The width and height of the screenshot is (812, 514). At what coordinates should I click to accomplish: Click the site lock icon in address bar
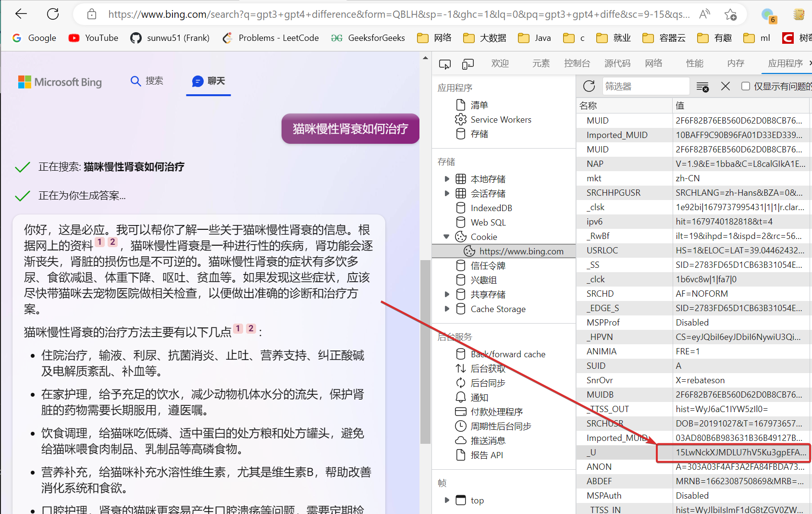[x=92, y=14]
